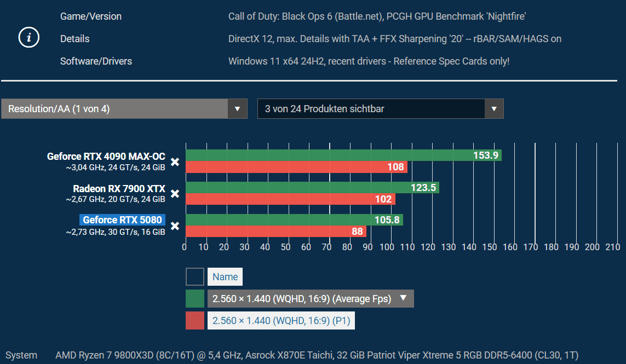Click the 210 axis tick label
The width and height of the screenshot is (626, 364).
pos(612,247)
